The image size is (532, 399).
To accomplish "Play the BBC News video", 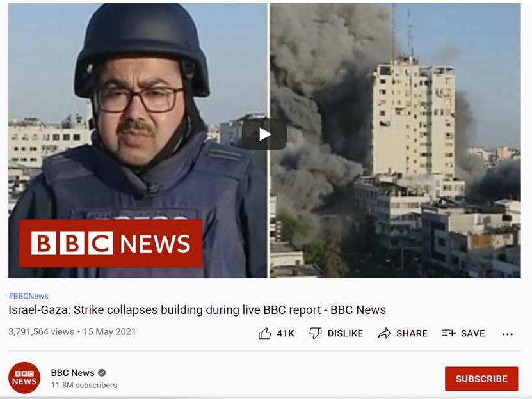I will [264, 134].
